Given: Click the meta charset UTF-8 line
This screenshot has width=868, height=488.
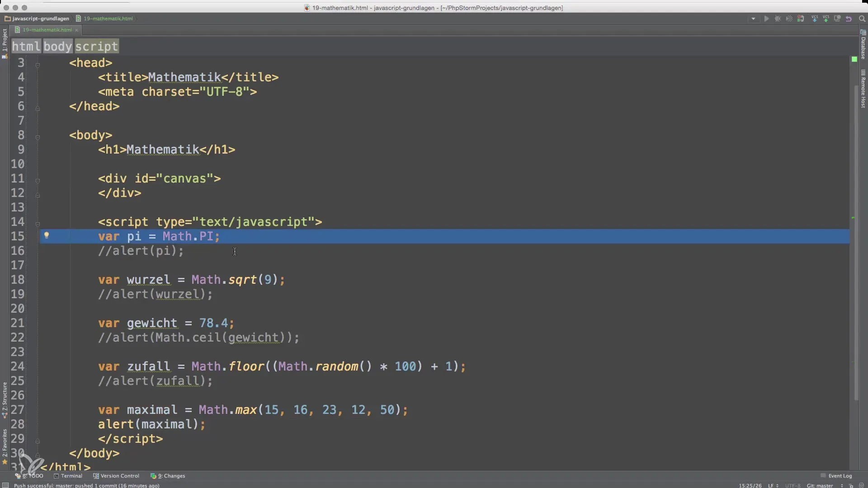Looking at the screenshot, I should 178,92.
